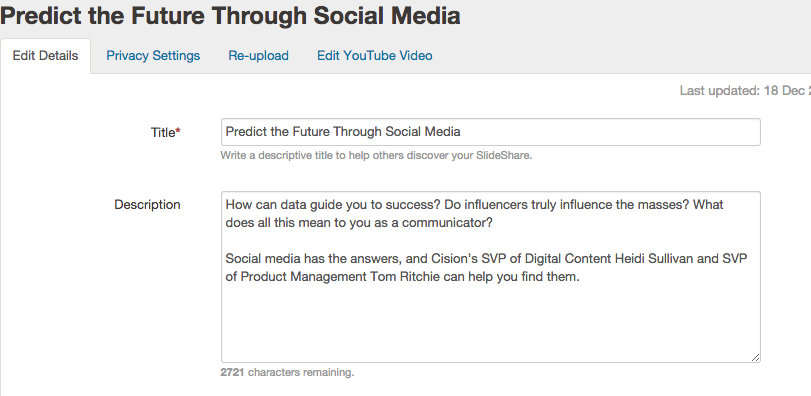The image size is (811, 396).
Task: Click the descriptive title helper hint
Action: point(376,155)
